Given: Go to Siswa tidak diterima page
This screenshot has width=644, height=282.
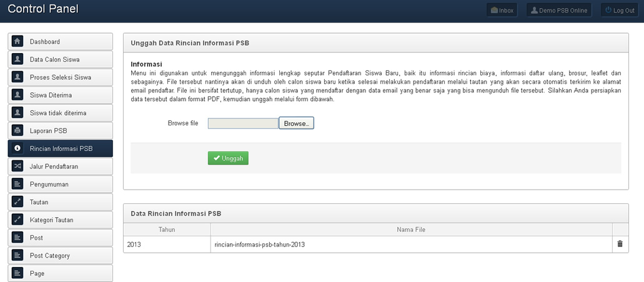Looking at the screenshot, I should pos(60,113).
